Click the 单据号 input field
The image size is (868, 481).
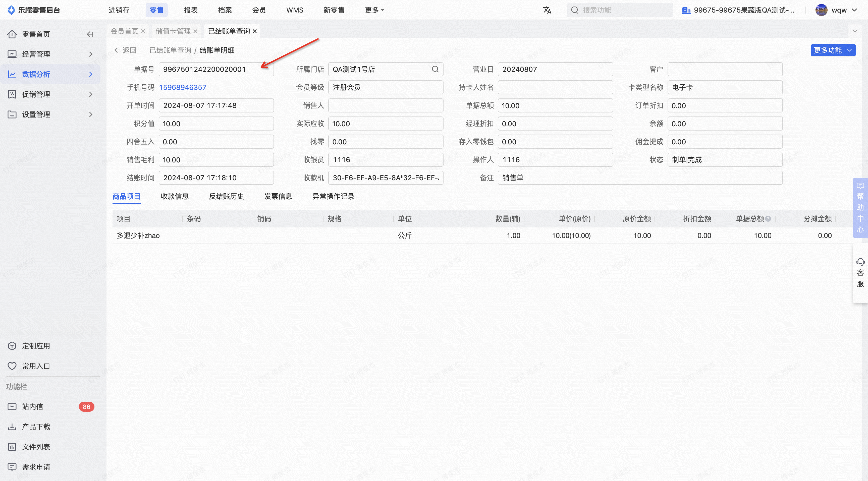pos(216,69)
